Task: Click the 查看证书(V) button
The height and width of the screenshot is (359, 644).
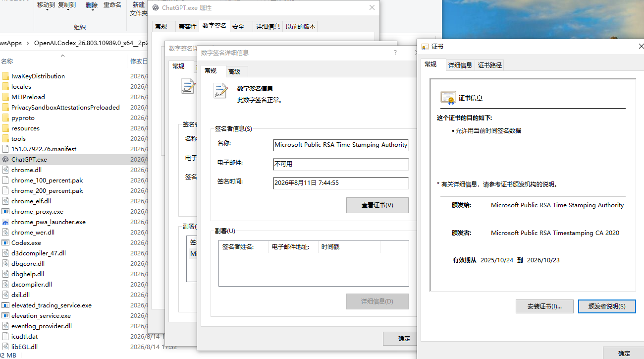Action: pos(377,205)
